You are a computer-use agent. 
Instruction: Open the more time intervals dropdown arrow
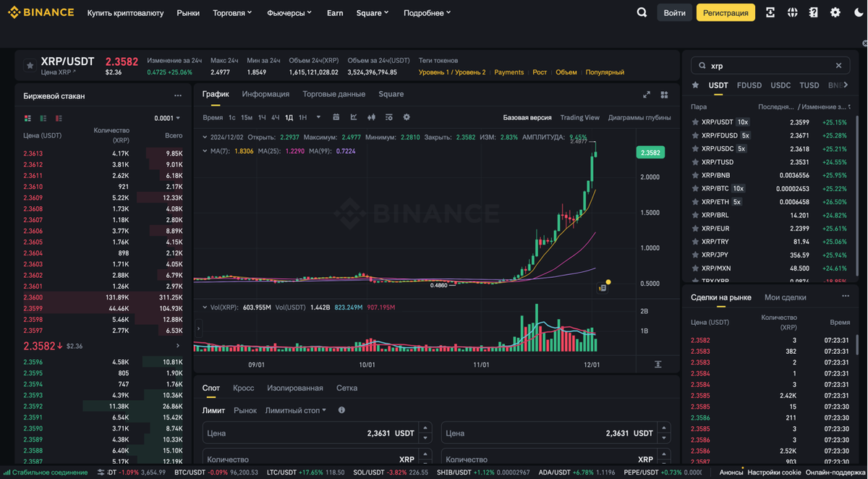[x=318, y=117]
